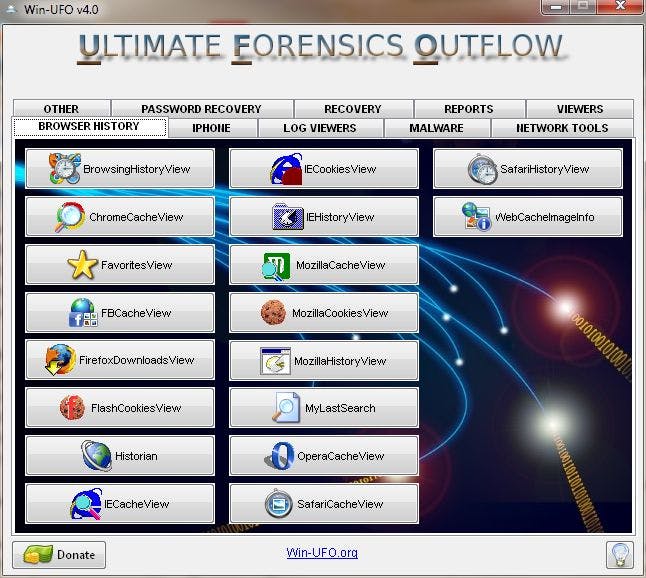Click the ChromeCacheView magnifier icon
This screenshot has height=578, width=646.
70,217
